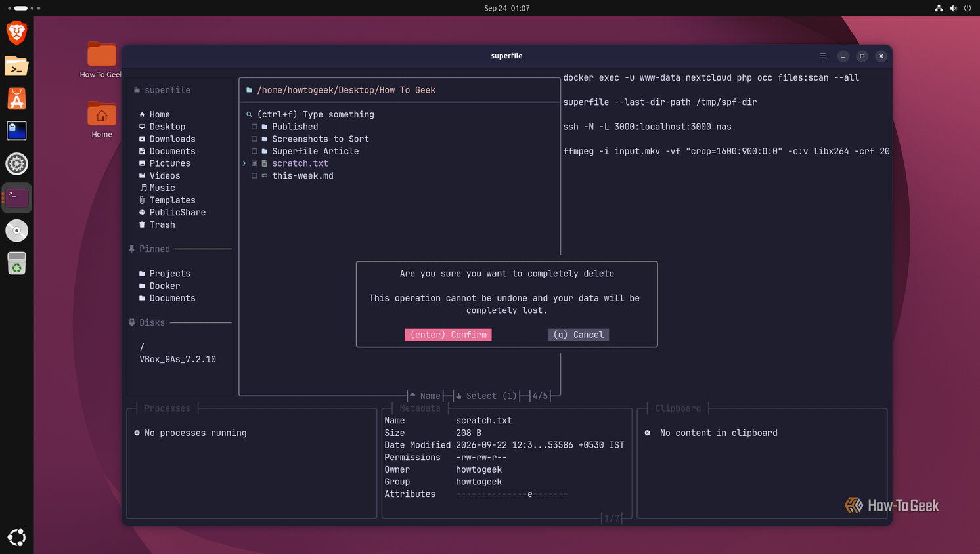Open the ghost-logo app in the dock

[x=16, y=131]
